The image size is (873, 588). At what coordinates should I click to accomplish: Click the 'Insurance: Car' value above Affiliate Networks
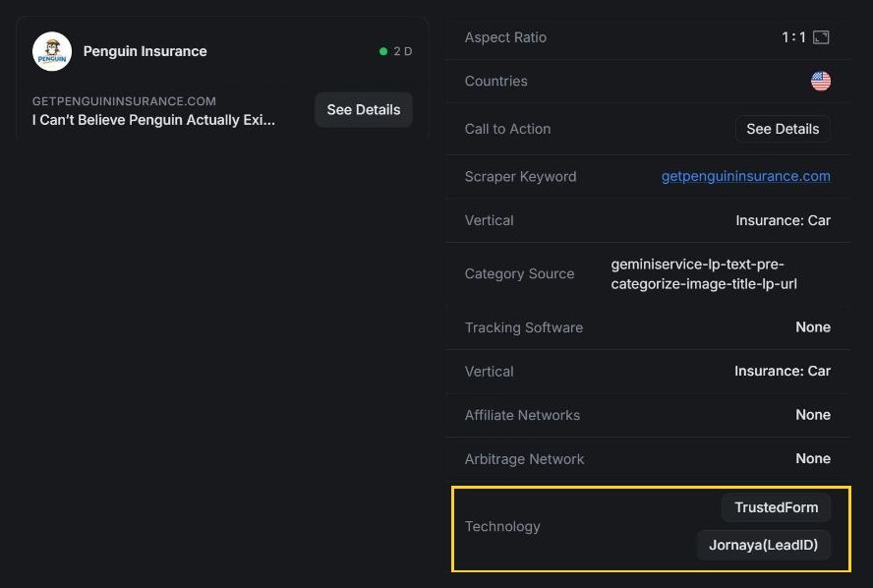click(783, 372)
